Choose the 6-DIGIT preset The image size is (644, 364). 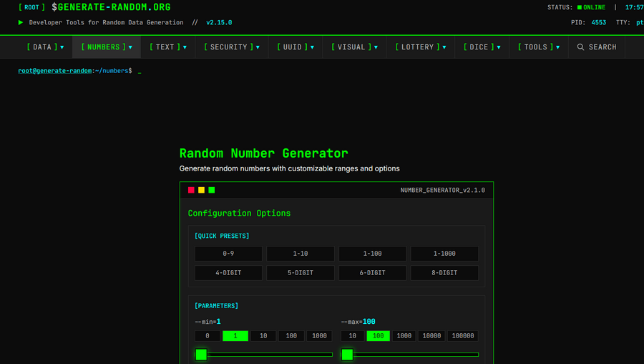coord(372,273)
